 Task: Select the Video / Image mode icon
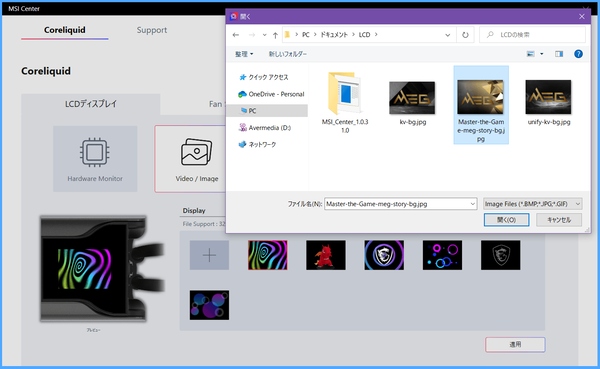tap(196, 152)
